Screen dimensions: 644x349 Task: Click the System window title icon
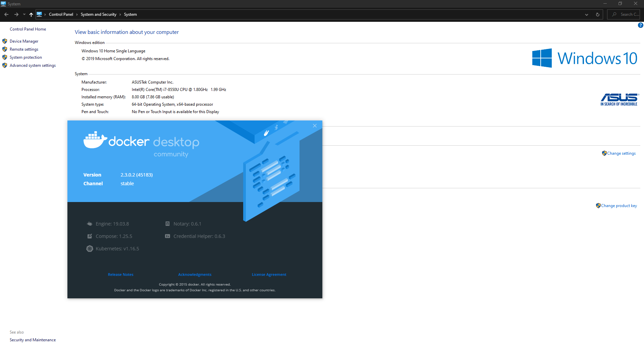coord(3,4)
